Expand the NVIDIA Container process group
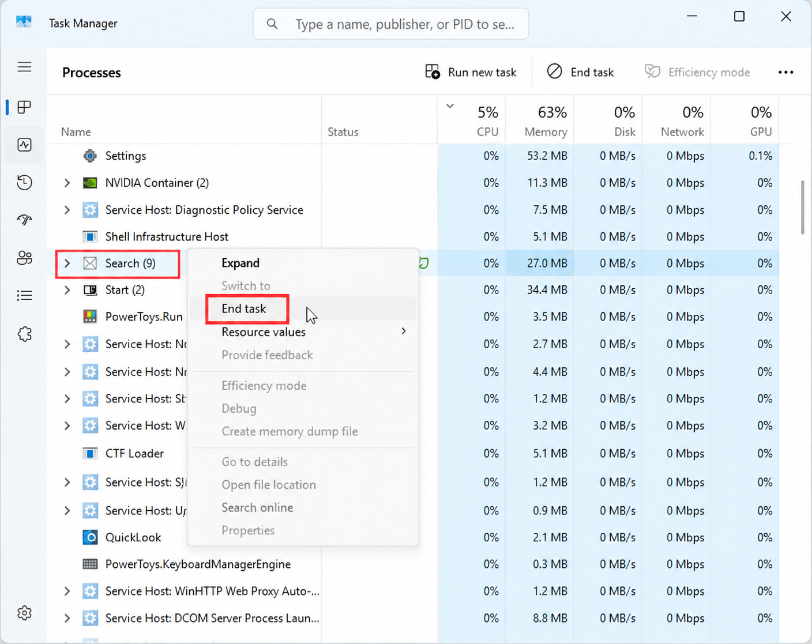This screenshot has height=644, width=812. [67, 183]
